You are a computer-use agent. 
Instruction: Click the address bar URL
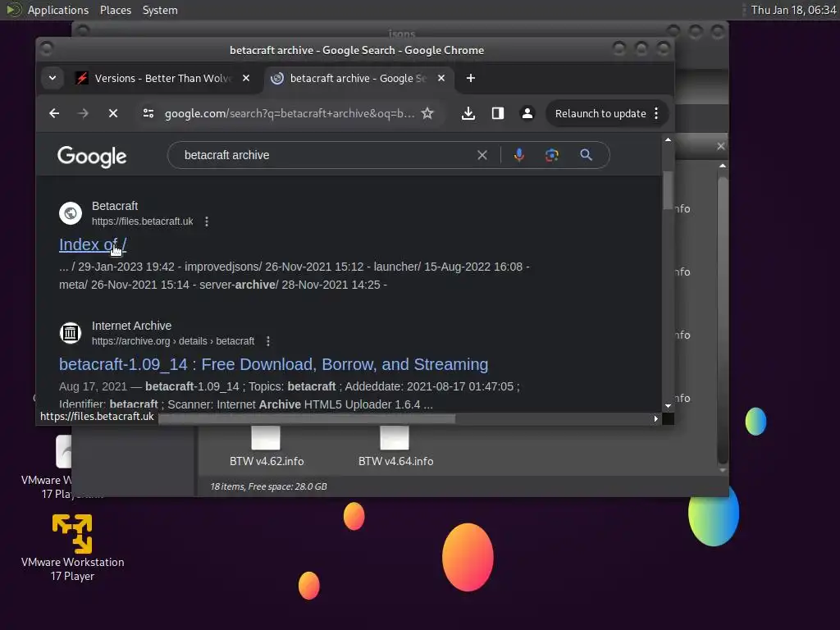tap(290, 113)
